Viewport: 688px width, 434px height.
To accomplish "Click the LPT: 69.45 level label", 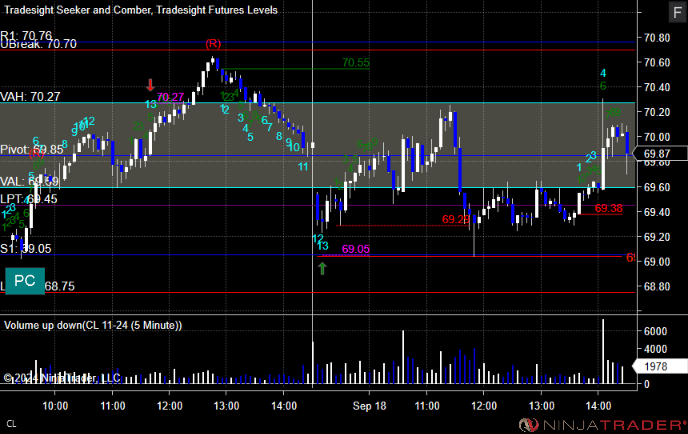I will (x=29, y=199).
